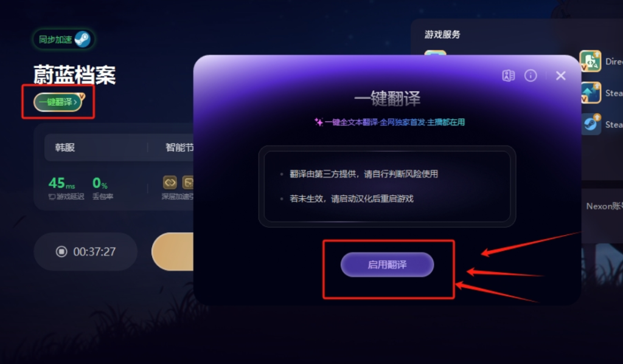This screenshot has height=364, width=623.
Task: Click the partially hidden service icon under 游戏服务
Action: tap(435, 53)
